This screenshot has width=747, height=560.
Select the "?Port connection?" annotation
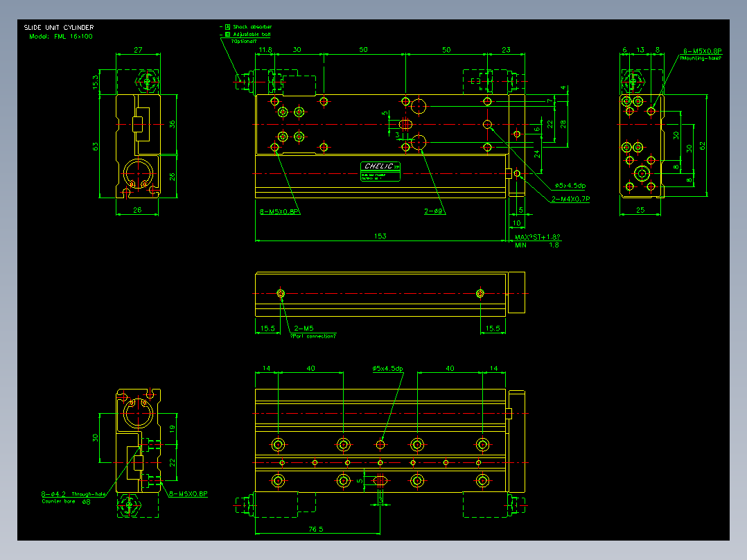313,336
